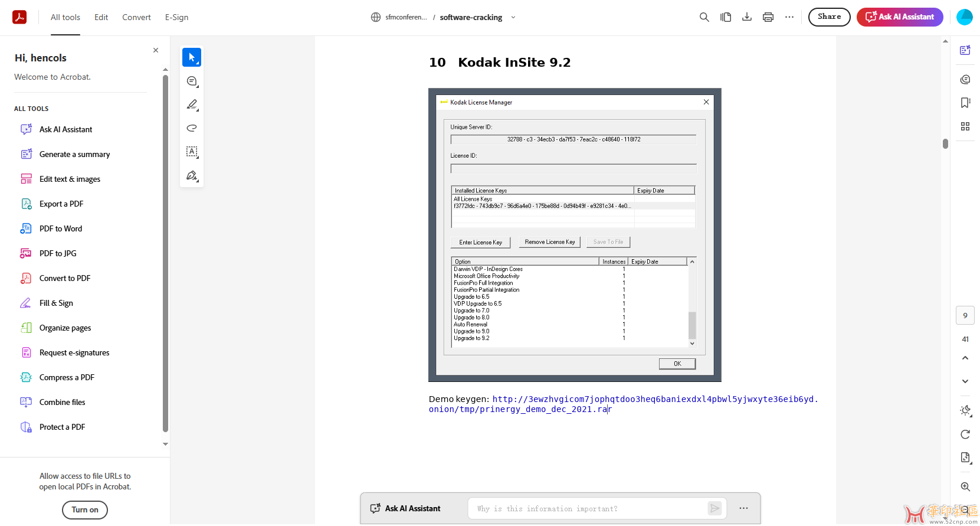Click the Add comment tool icon

pos(192,81)
